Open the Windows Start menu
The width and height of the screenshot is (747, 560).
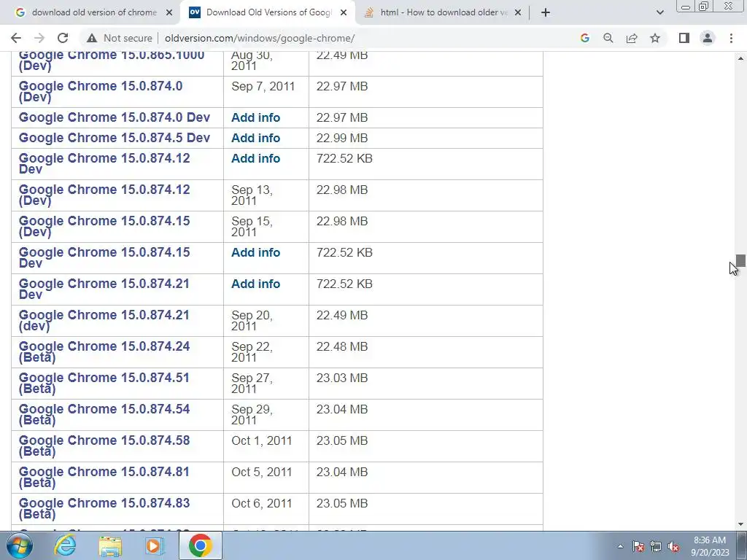(x=19, y=545)
